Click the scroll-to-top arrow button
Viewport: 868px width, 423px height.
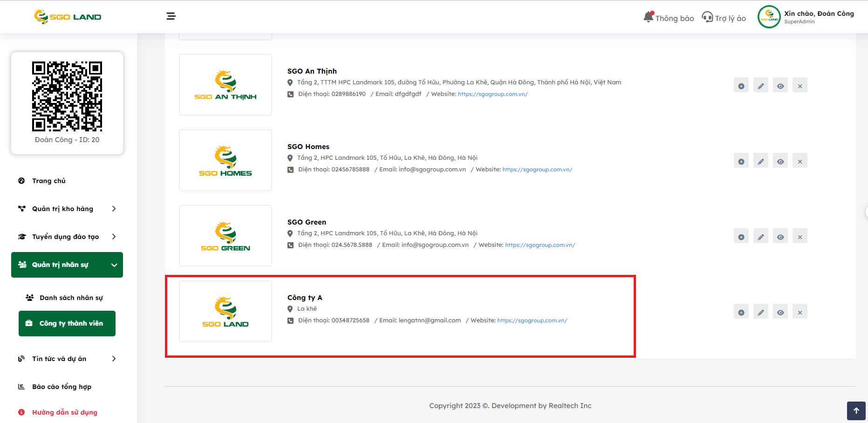point(856,410)
